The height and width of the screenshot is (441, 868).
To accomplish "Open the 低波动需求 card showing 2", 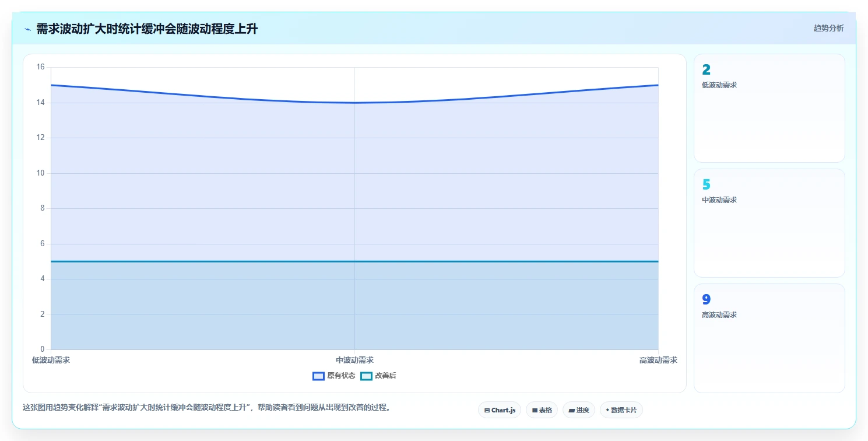I will pos(769,108).
